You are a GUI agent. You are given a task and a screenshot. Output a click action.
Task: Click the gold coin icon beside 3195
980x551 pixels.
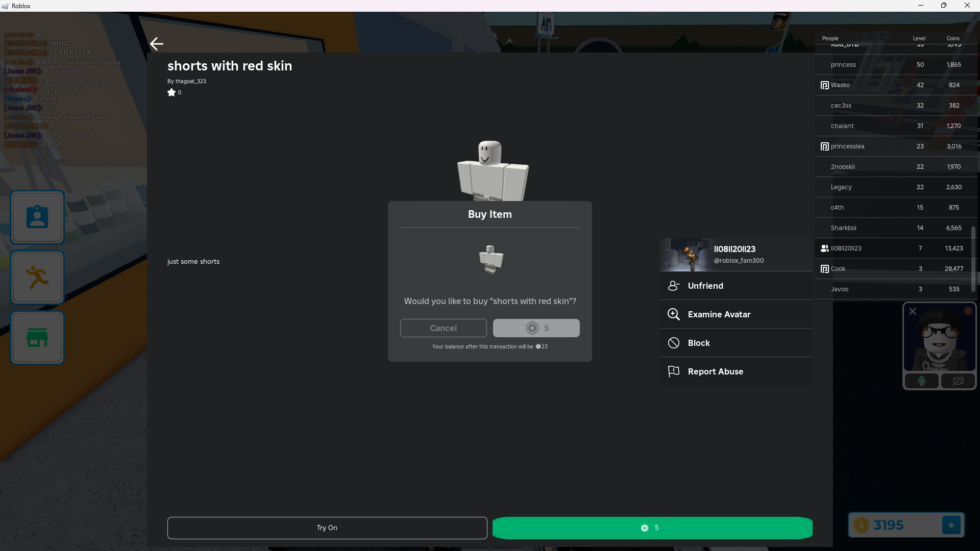click(x=862, y=525)
